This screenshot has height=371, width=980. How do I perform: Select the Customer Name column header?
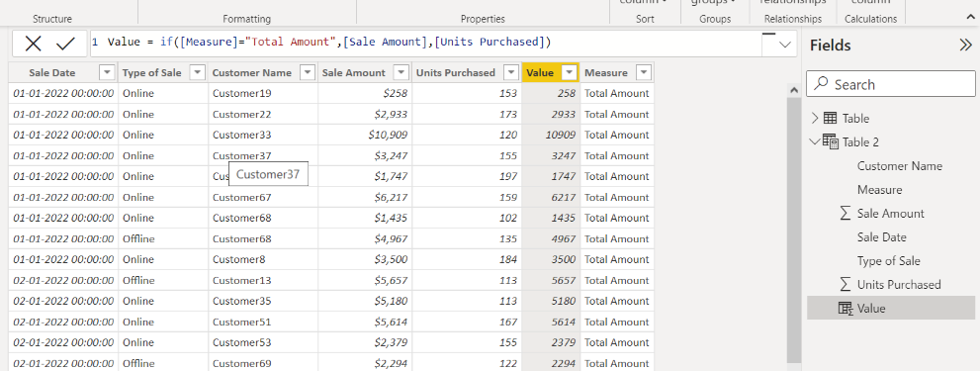(x=252, y=73)
